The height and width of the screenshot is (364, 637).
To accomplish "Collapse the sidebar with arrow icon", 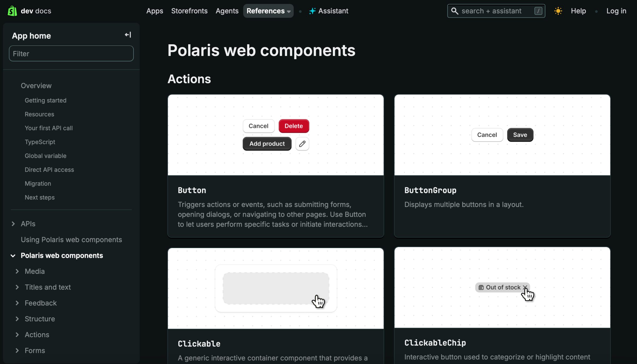I will click(128, 35).
